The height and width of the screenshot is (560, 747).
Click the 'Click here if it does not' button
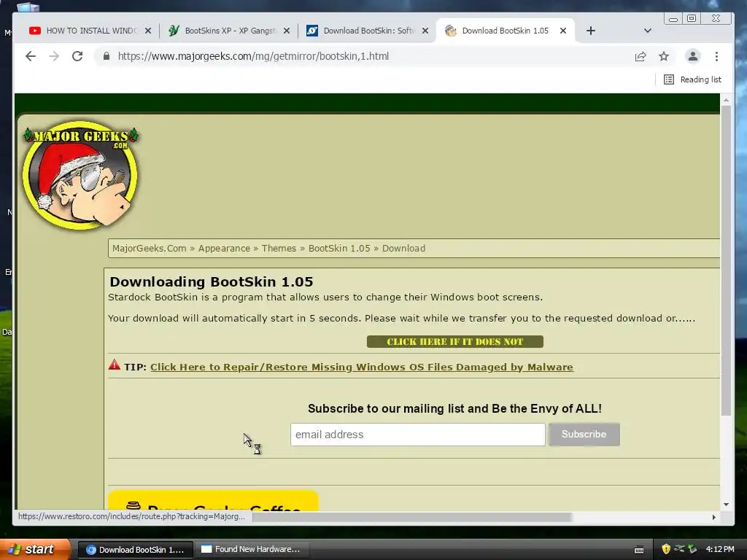pyautogui.click(x=455, y=341)
